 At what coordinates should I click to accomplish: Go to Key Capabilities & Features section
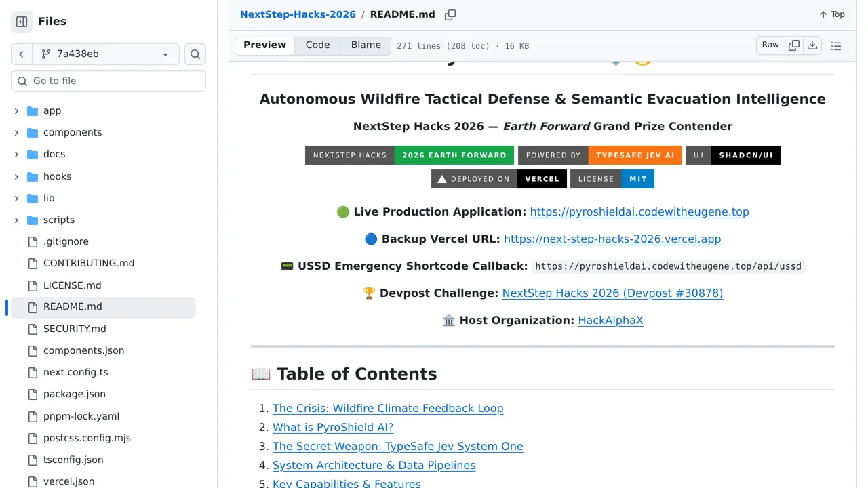pos(347,483)
